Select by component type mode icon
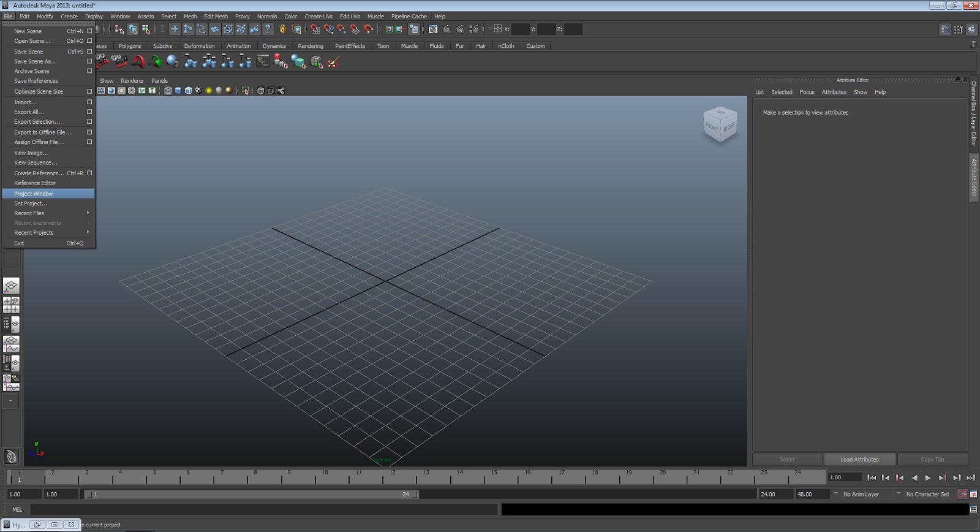Image resolution: width=980 pixels, height=532 pixels. click(146, 29)
